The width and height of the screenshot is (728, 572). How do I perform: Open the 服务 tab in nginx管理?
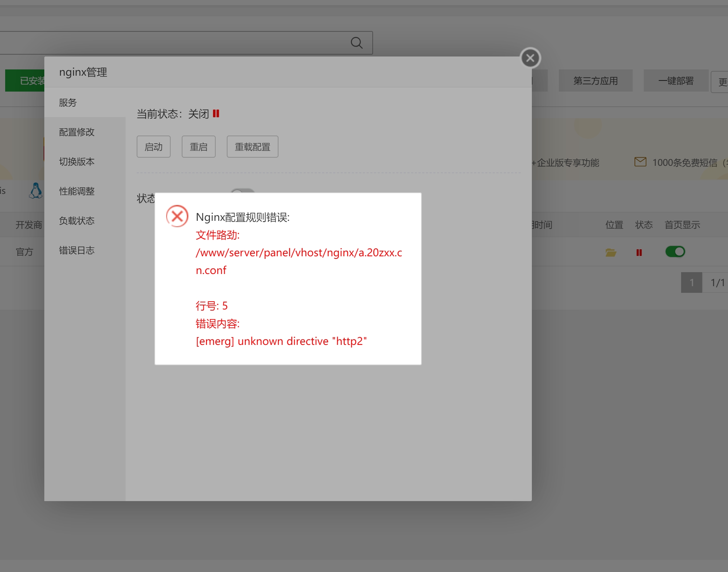(85, 103)
